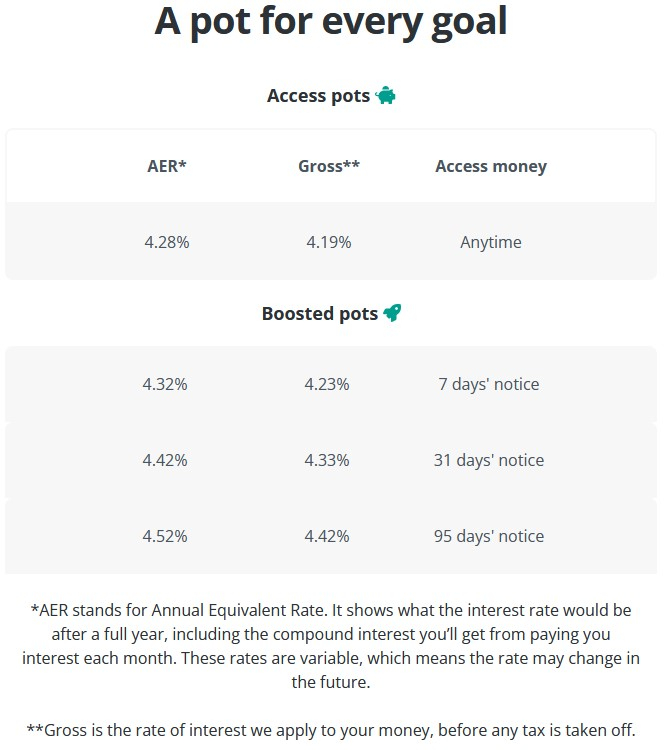Click the Gross rate footnote text
The width and height of the screenshot is (665, 750).
[x=331, y=730]
